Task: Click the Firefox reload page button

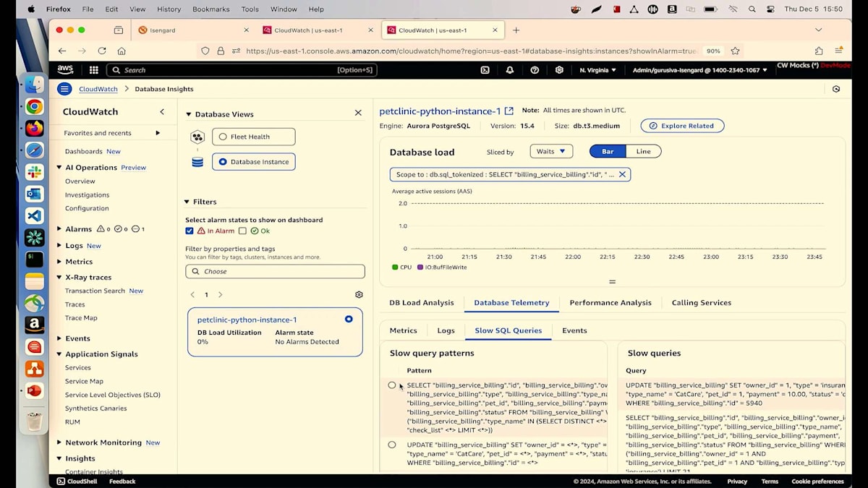Action: point(102,51)
